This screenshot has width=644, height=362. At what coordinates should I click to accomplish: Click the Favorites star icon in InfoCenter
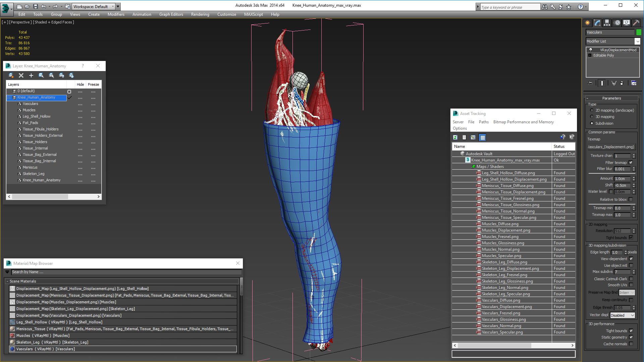[569, 7]
